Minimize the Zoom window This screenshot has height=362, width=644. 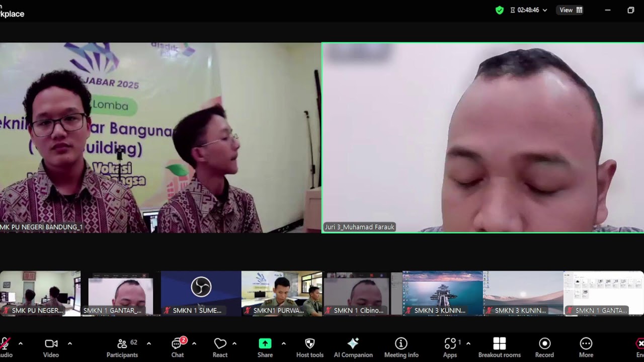point(608,10)
